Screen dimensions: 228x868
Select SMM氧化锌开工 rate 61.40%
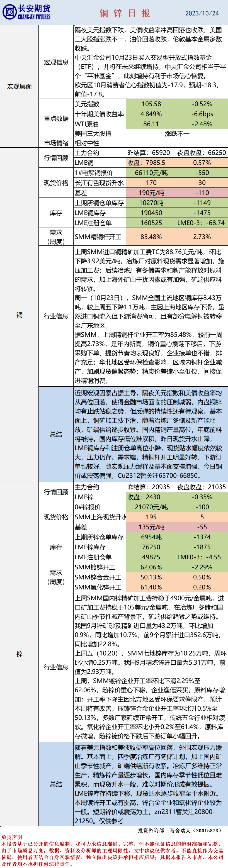[151, 587]
